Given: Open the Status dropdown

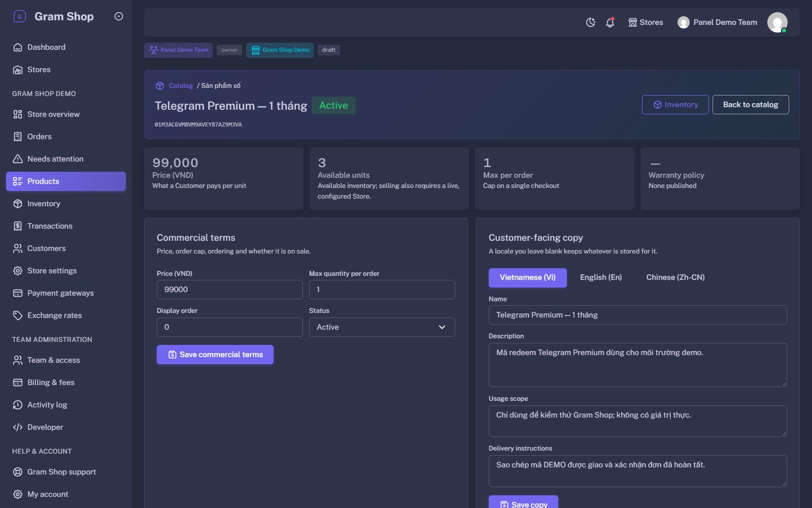Looking at the screenshot, I should [382, 327].
